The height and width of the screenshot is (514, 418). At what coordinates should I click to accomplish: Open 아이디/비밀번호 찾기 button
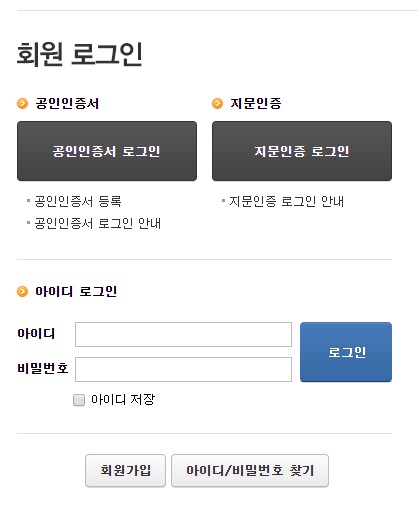[x=250, y=470]
